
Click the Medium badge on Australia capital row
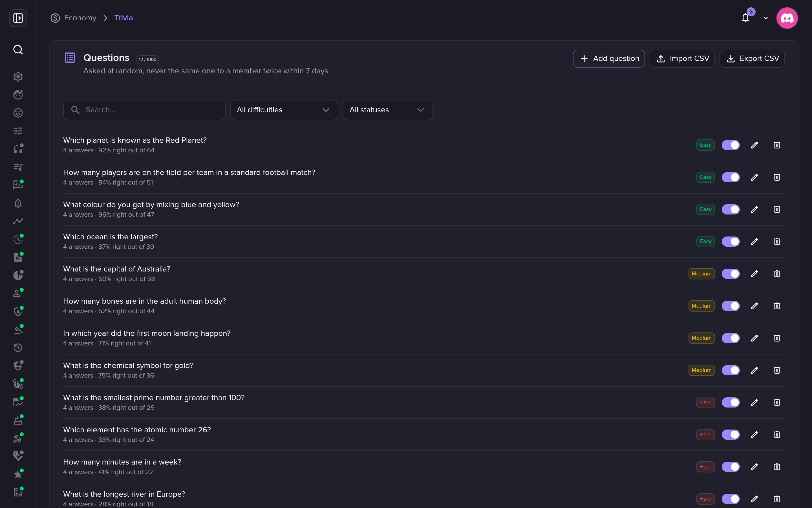701,274
